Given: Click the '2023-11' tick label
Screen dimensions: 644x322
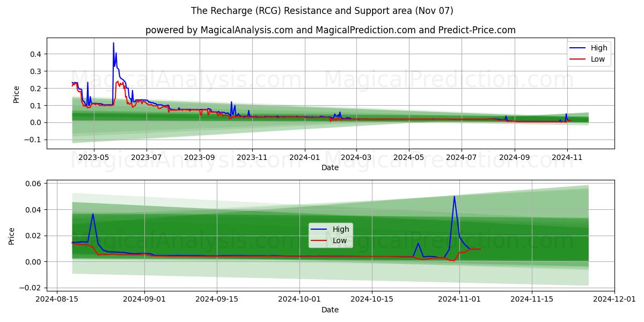Looking at the screenshot, I should (252, 157).
